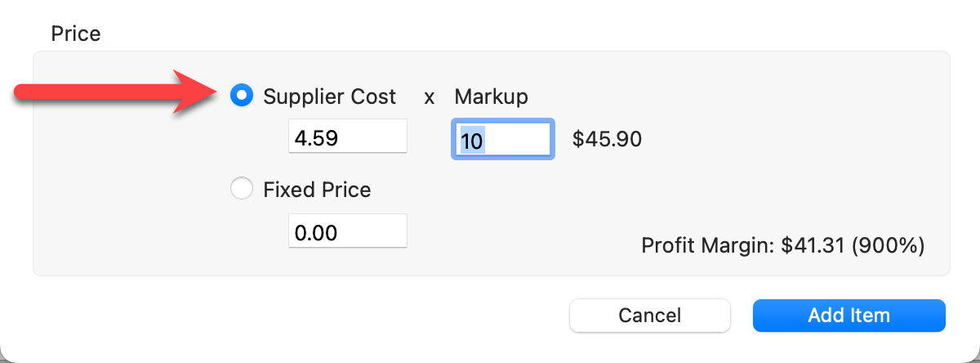Screen dimensions: 980x363
Task: Click blank dialog area left of Cancel button
Action: pos(327,315)
